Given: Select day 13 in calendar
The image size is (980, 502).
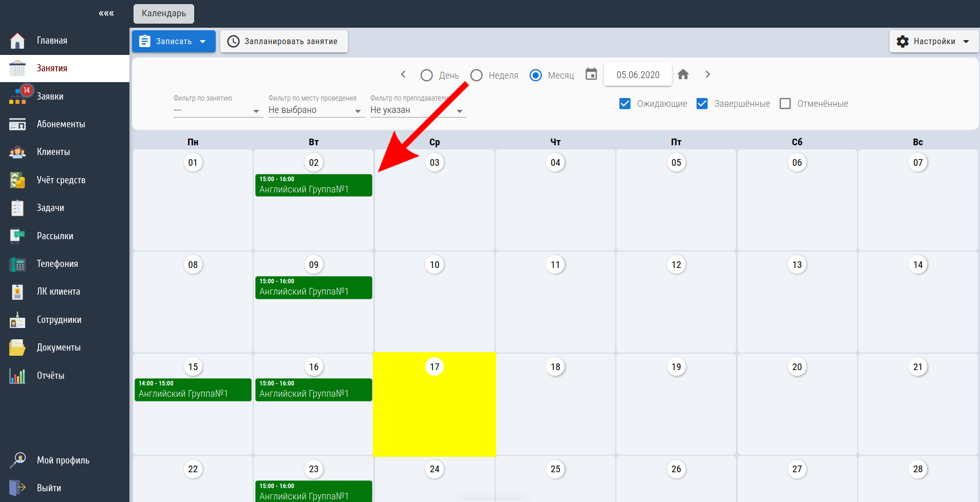Looking at the screenshot, I should (x=797, y=264).
